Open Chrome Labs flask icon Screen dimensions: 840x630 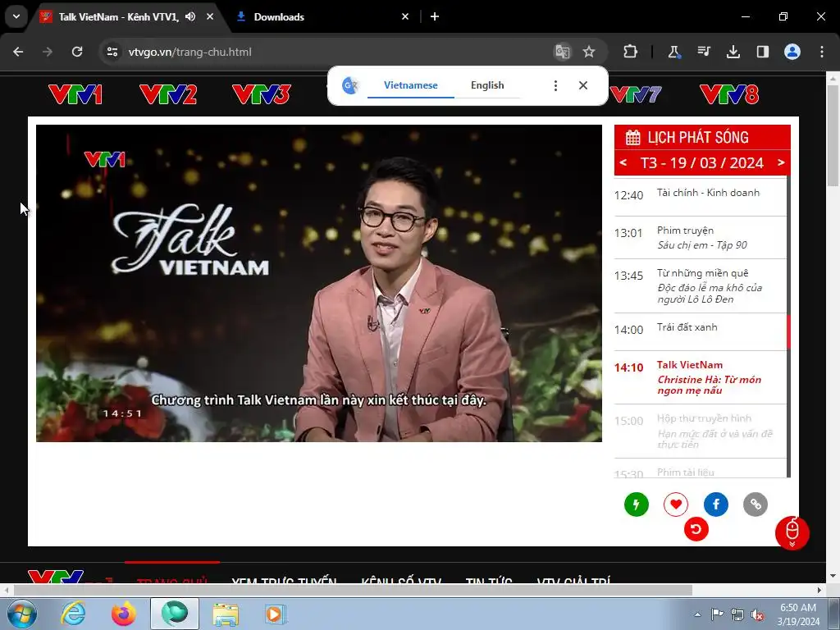[674, 52]
